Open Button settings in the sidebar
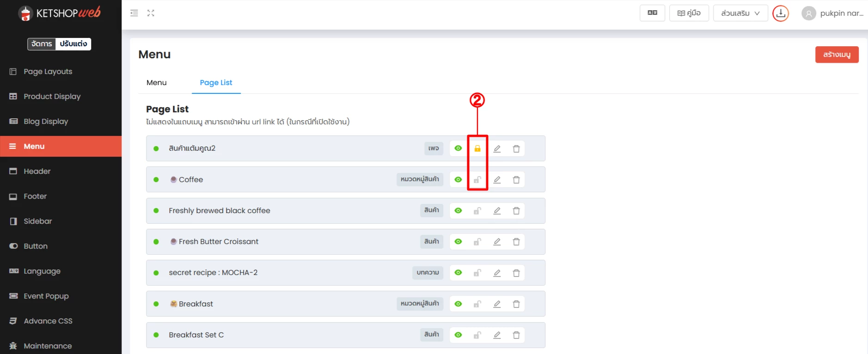 61,246
